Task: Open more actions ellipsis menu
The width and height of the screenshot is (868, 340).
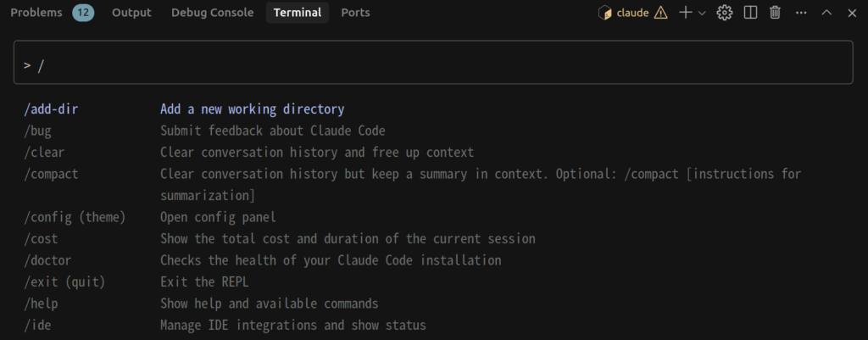Action: point(800,13)
